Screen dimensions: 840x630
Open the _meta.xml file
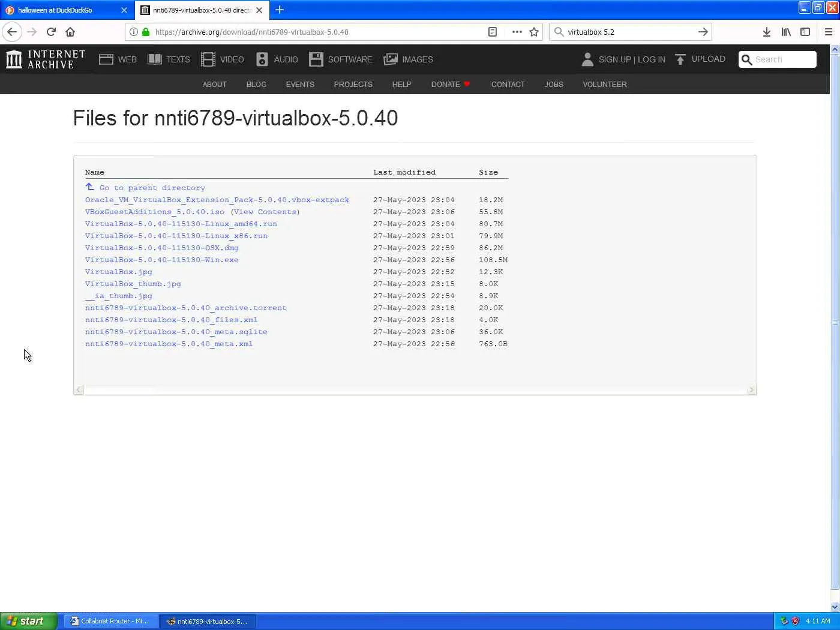(169, 344)
